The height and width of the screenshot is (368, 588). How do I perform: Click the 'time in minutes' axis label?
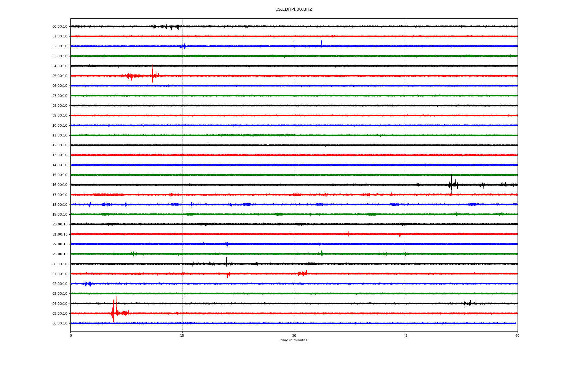293,340
